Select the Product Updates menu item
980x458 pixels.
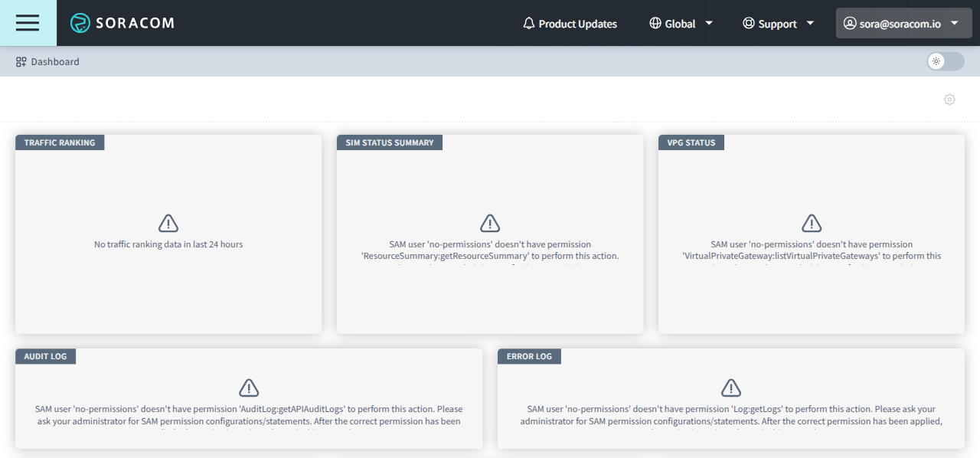[x=577, y=24]
